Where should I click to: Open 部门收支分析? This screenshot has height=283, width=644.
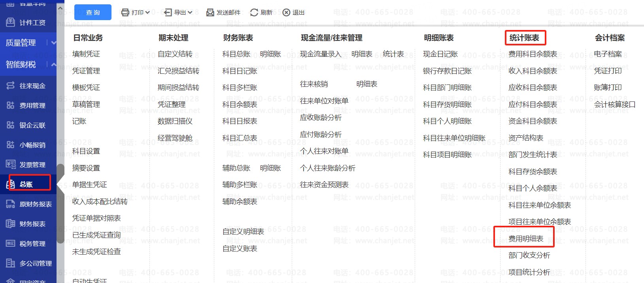529,255
